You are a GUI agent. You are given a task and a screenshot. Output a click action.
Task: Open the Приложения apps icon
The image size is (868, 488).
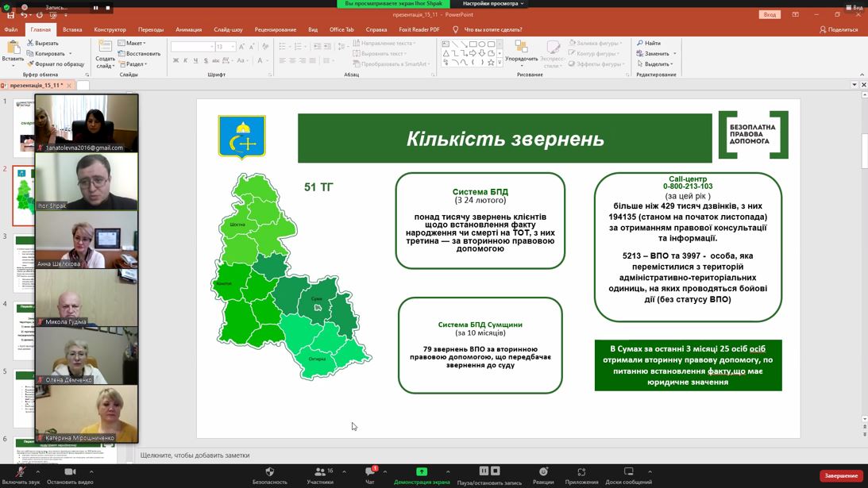pyautogui.click(x=581, y=473)
